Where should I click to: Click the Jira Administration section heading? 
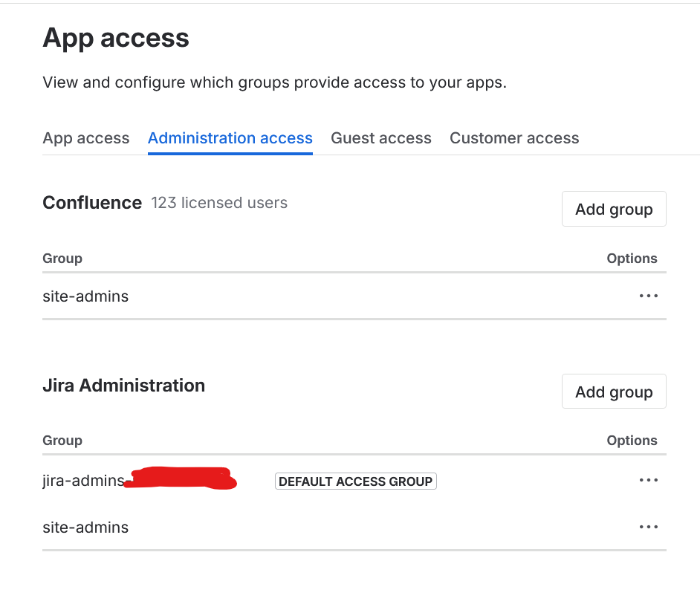pos(123,386)
